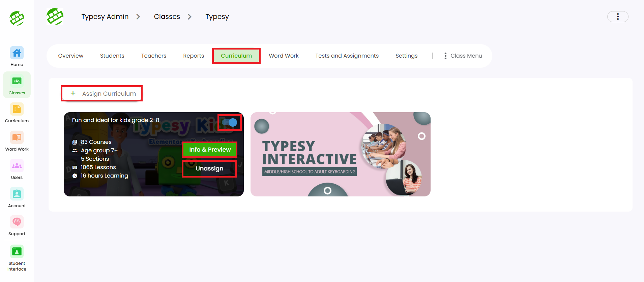This screenshot has width=644, height=282.
Task: Toggle the Typesy Kids curriculum switch
Action: click(x=230, y=123)
